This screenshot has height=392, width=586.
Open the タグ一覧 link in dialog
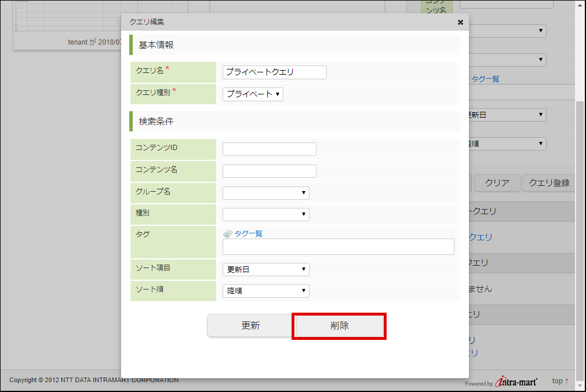point(248,233)
